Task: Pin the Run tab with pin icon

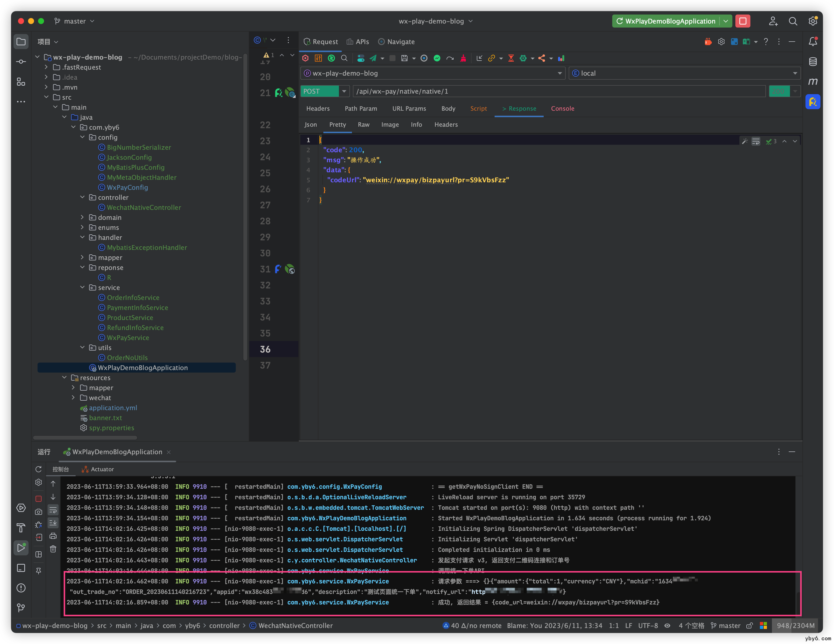Action: click(39, 571)
